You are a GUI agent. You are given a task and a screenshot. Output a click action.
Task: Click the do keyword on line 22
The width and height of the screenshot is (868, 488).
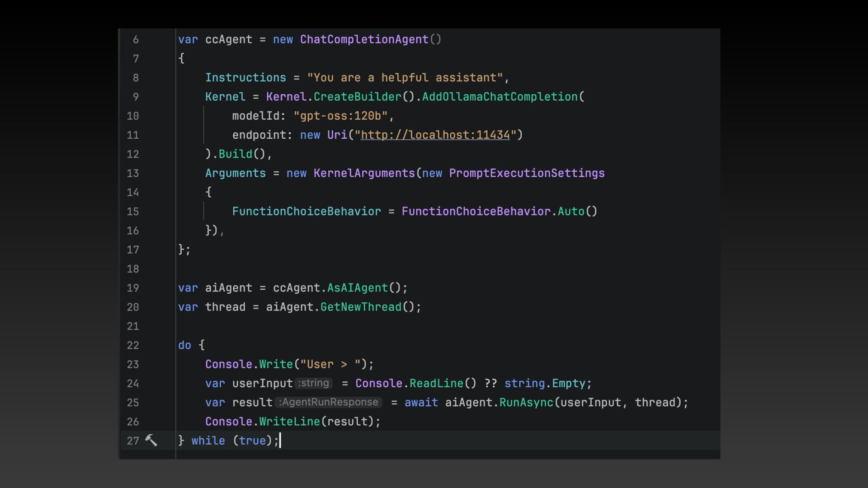point(184,345)
